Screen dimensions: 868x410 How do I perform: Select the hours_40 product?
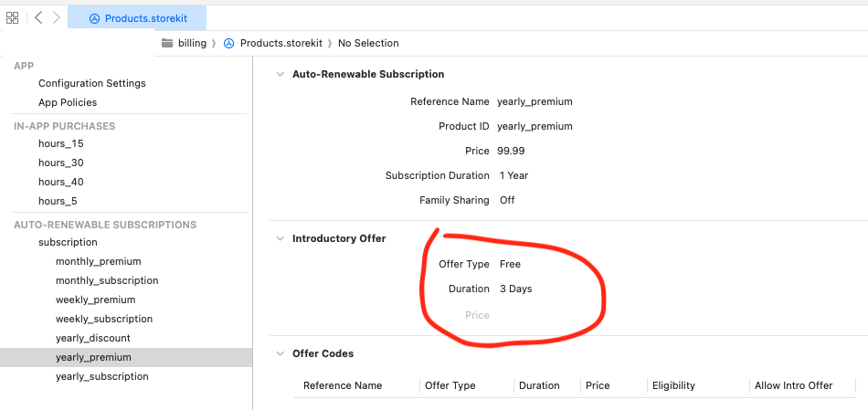coord(60,182)
